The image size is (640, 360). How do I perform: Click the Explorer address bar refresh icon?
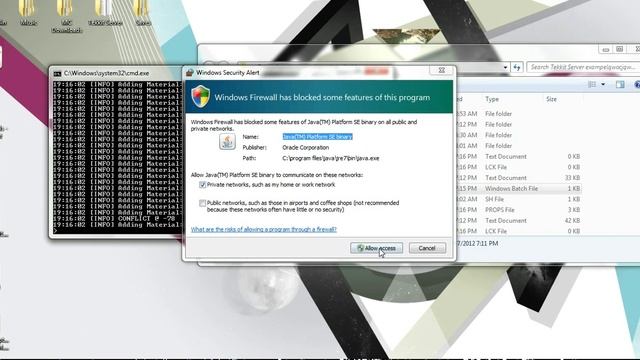[517, 67]
